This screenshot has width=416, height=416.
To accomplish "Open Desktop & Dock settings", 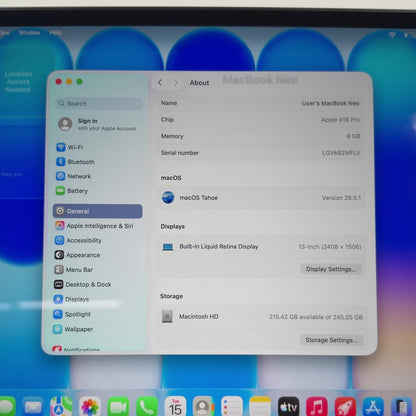I will pos(82,284).
